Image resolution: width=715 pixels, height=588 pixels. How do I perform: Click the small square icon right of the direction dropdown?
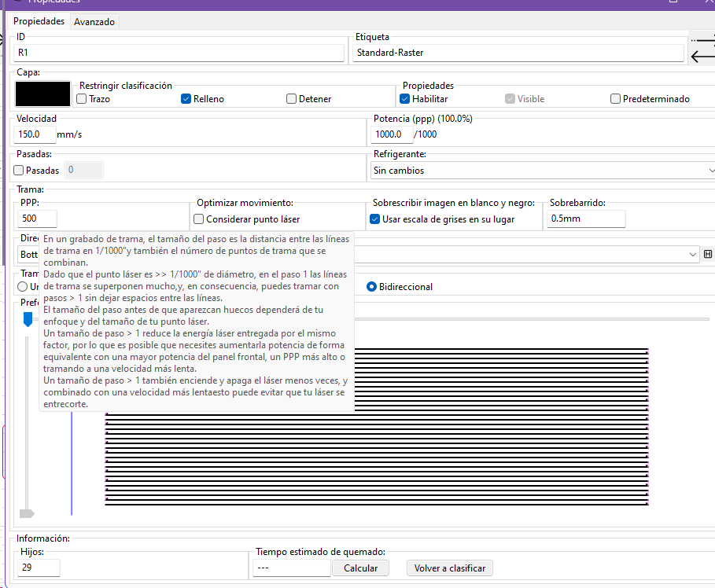pos(708,255)
